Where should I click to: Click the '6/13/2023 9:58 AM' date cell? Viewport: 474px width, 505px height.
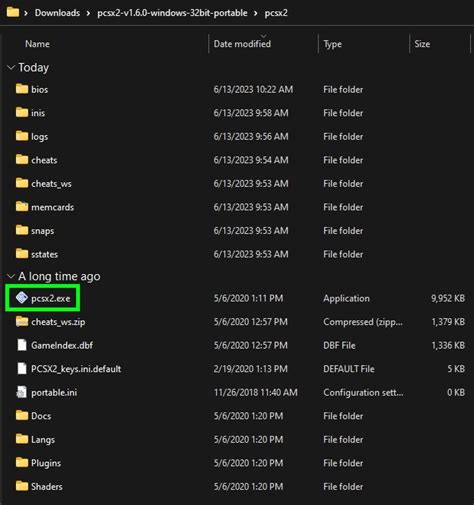pos(251,113)
